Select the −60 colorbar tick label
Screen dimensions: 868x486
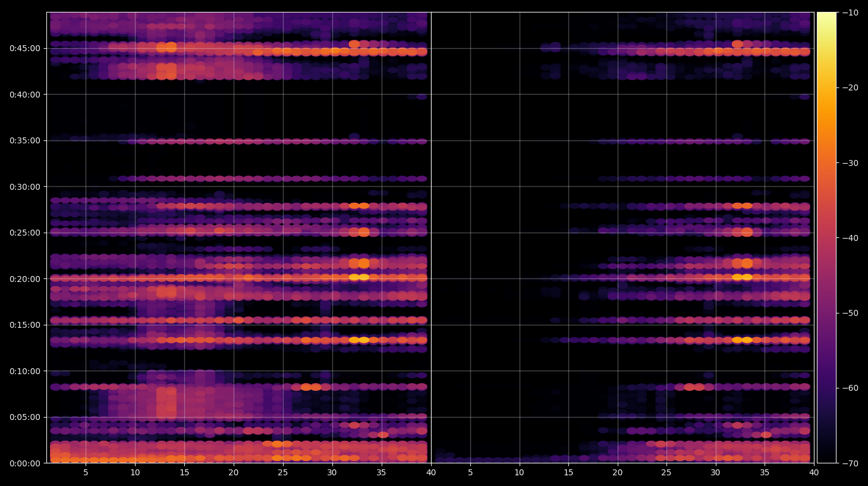(x=850, y=388)
